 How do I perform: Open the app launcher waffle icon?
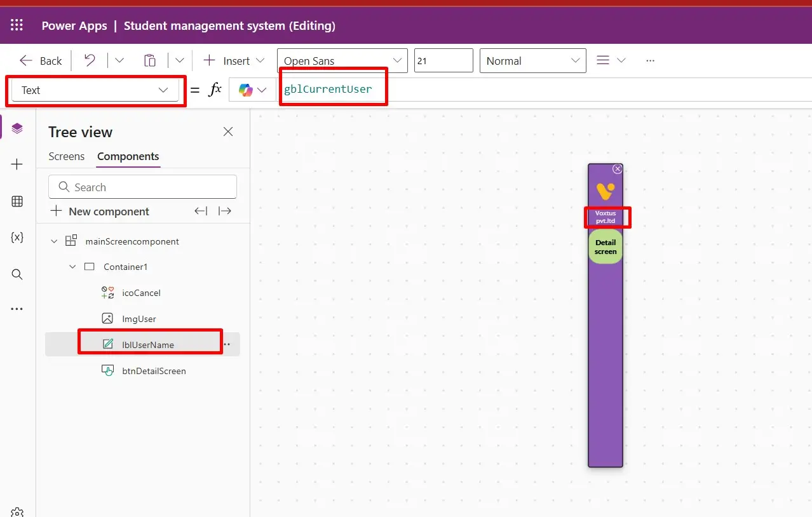coord(17,25)
